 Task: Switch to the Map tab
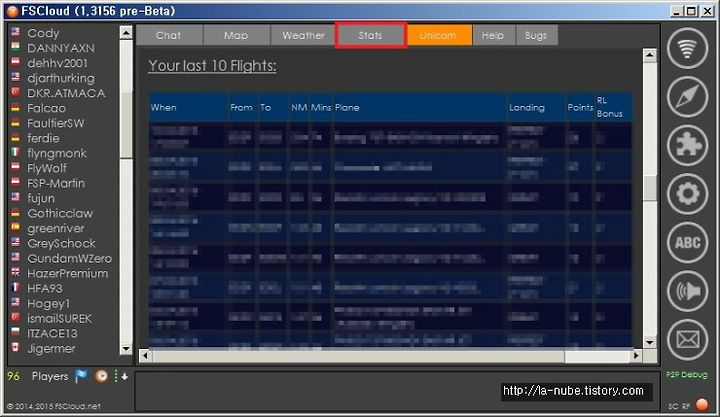click(x=236, y=35)
